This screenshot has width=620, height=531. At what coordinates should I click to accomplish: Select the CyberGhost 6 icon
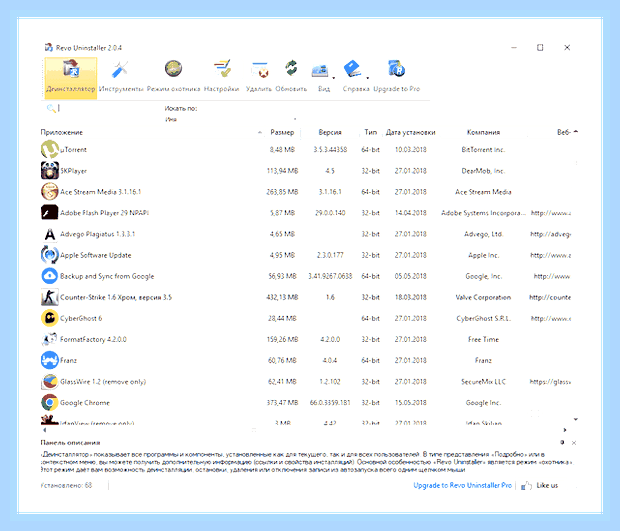(x=49, y=318)
